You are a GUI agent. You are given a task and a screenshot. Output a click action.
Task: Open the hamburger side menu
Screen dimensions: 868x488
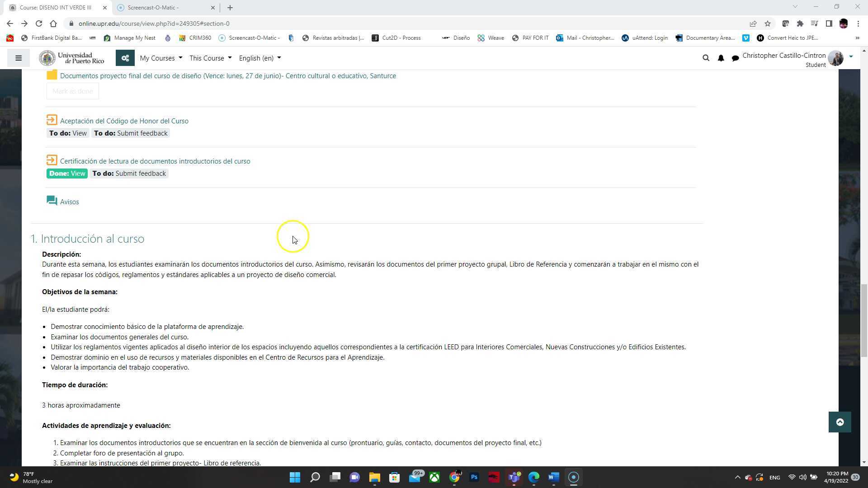point(19,58)
